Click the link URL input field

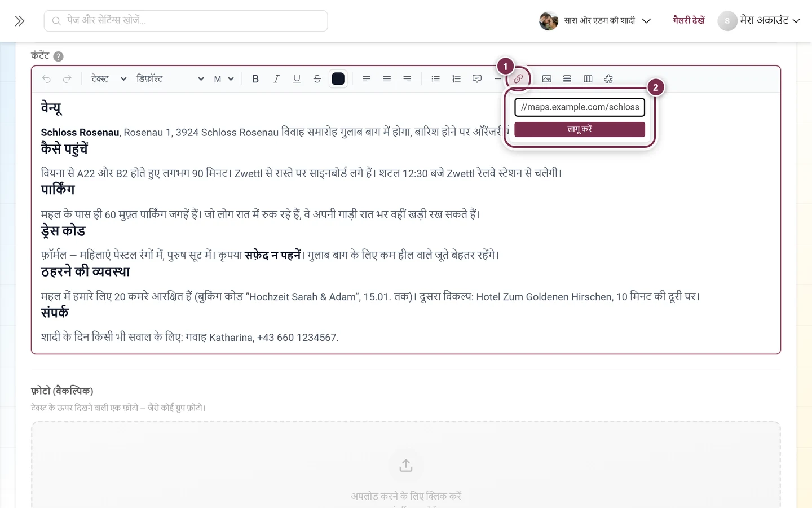tap(580, 107)
